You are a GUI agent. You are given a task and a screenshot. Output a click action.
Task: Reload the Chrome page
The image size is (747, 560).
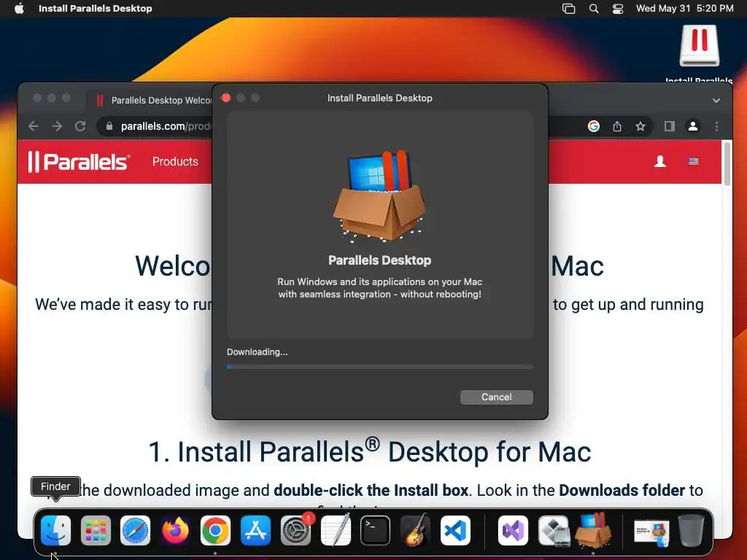point(80,126)
